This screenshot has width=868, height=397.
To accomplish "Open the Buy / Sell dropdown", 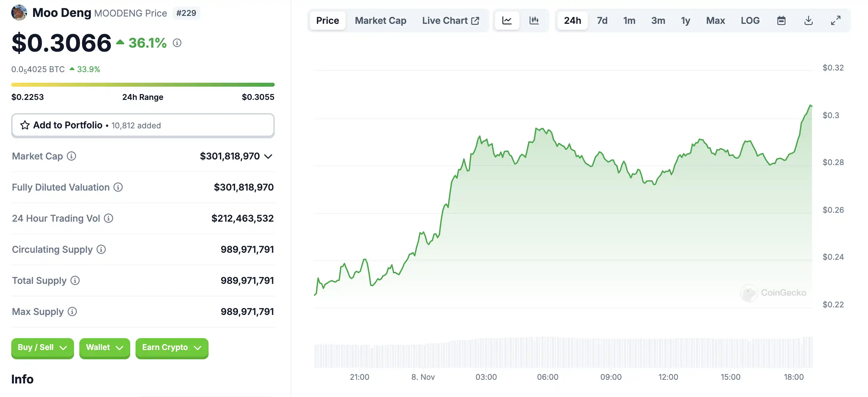I will click(42, 347).
